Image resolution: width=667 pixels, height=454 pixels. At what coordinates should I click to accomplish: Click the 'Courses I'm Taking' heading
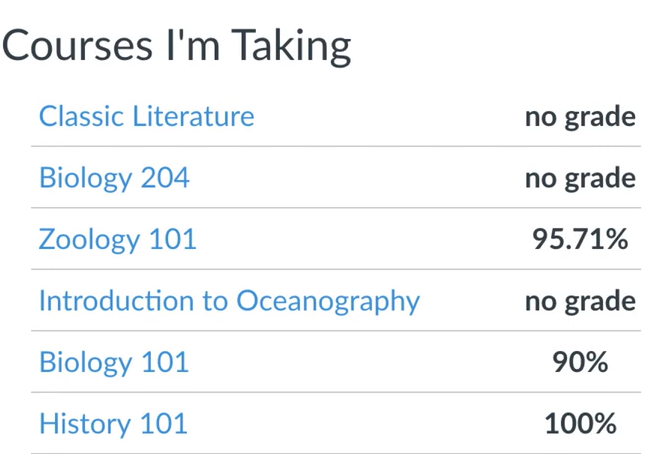(x=177, y=46)
